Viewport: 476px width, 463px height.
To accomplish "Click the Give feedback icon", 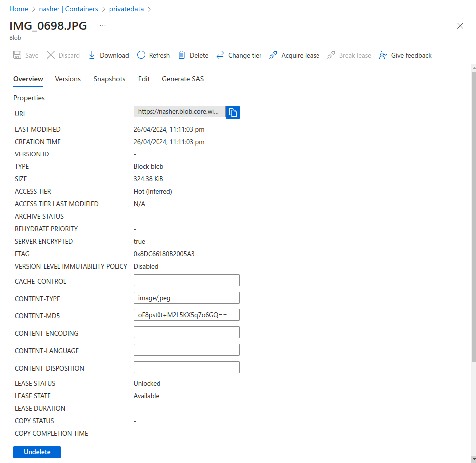I will [x=383, y=55].
